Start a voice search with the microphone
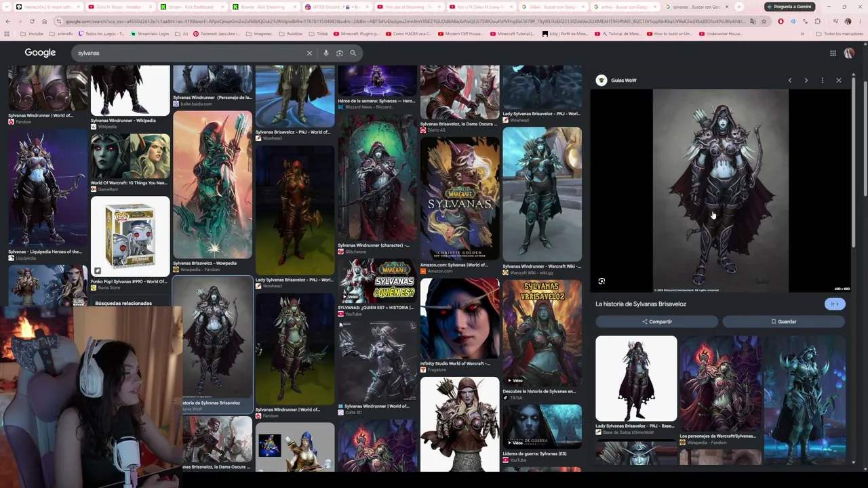Image resolution: width=868 pixels, height=488 pixels. point(325,53)
